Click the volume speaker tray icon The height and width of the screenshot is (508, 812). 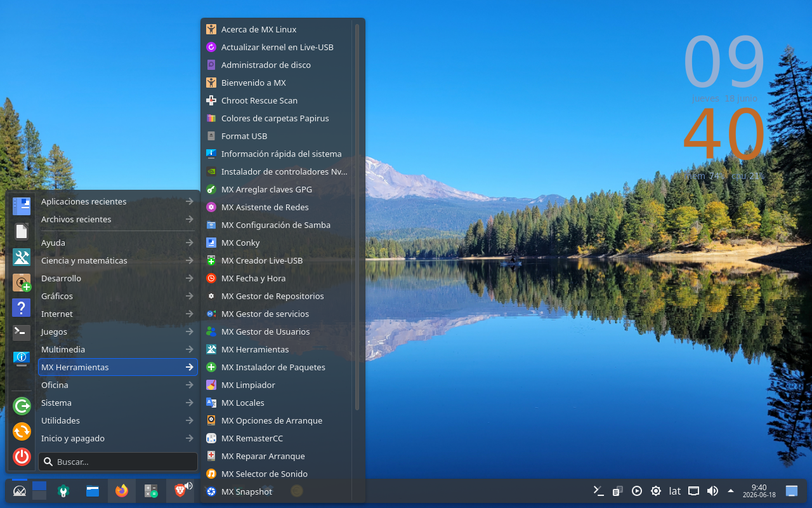(712, 491)
